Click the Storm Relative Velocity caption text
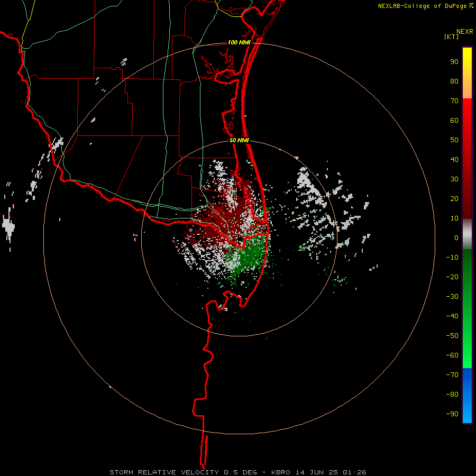The image size is (476, 476). [x=237, y=472]
